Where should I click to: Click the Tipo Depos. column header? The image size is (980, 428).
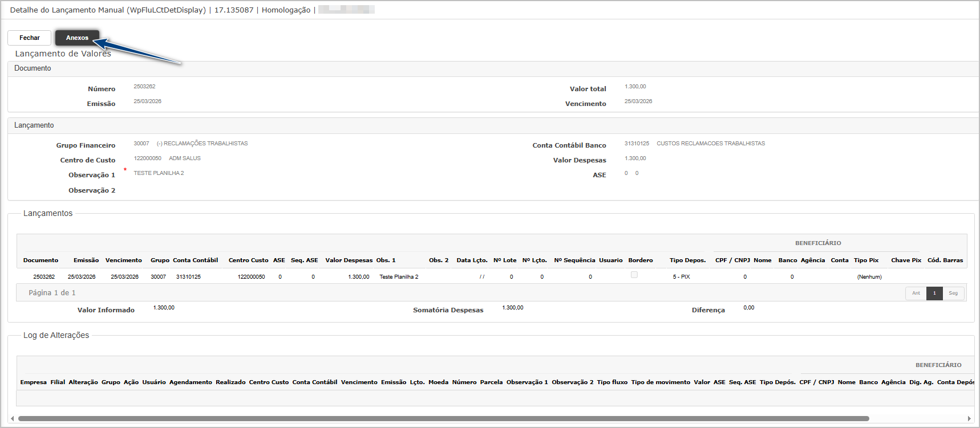tap(687, 260)
